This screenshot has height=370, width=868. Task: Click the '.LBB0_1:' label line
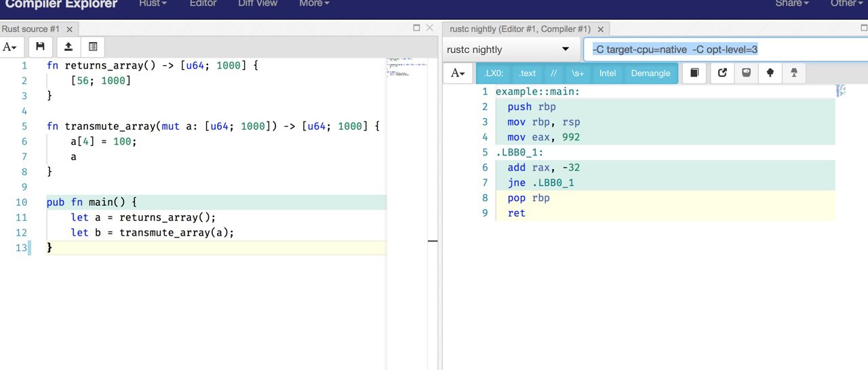(x=519, y=152)
